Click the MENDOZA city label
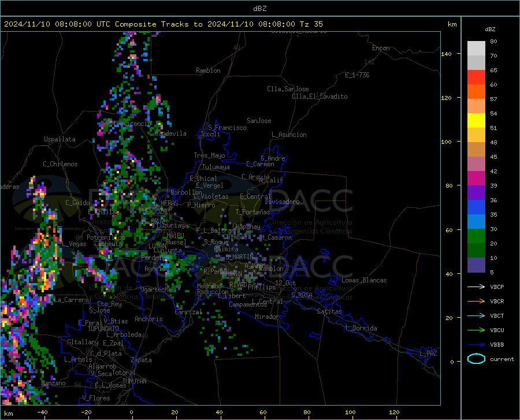The height and width of the screenshot is (420, 520). 154,211
